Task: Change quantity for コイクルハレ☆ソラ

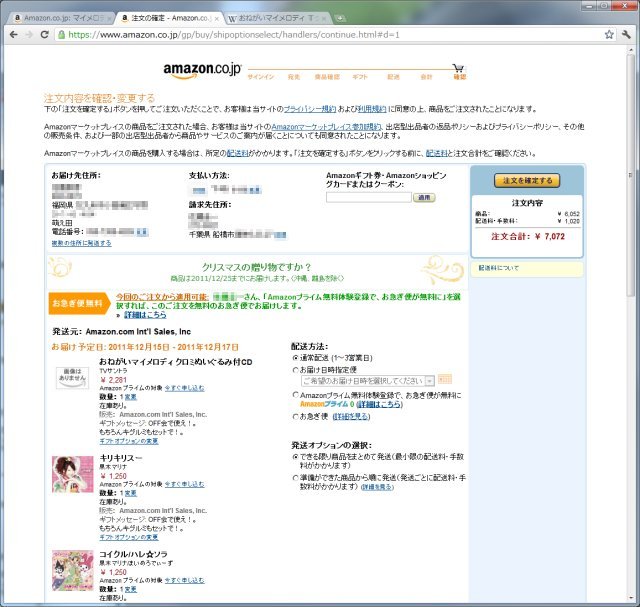Action: click(x=131, y=589)
